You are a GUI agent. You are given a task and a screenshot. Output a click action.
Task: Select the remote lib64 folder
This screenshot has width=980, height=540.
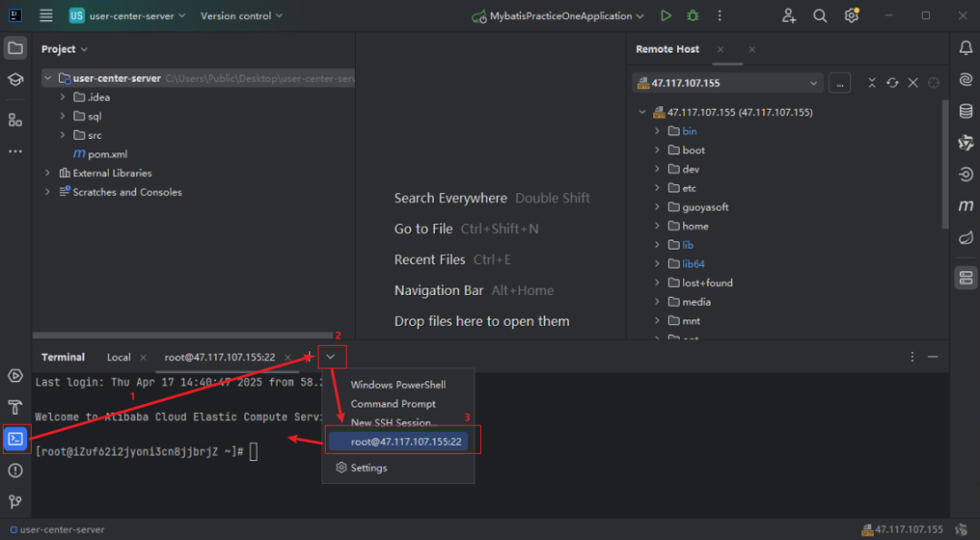693,264
